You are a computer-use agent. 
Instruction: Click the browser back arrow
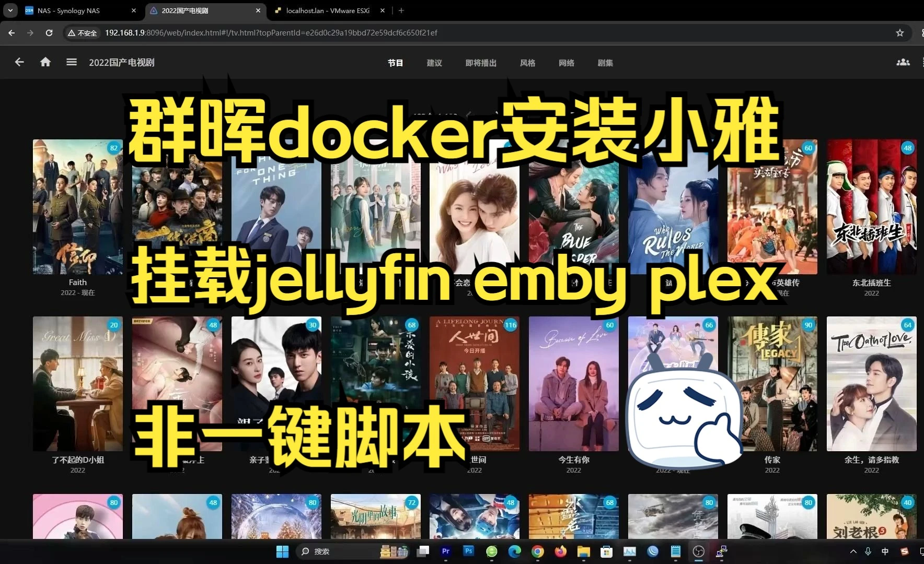point(11,32)
